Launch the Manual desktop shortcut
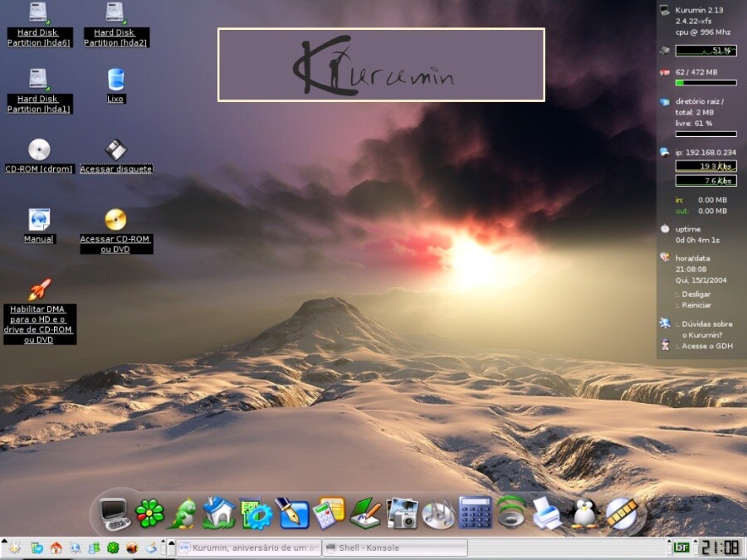Screen dimensions: 747x560 (x=39, y=220)
